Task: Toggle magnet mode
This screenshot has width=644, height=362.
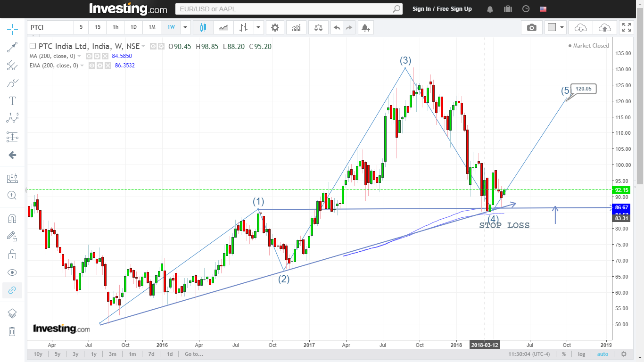Action: (x=12, y=219)
